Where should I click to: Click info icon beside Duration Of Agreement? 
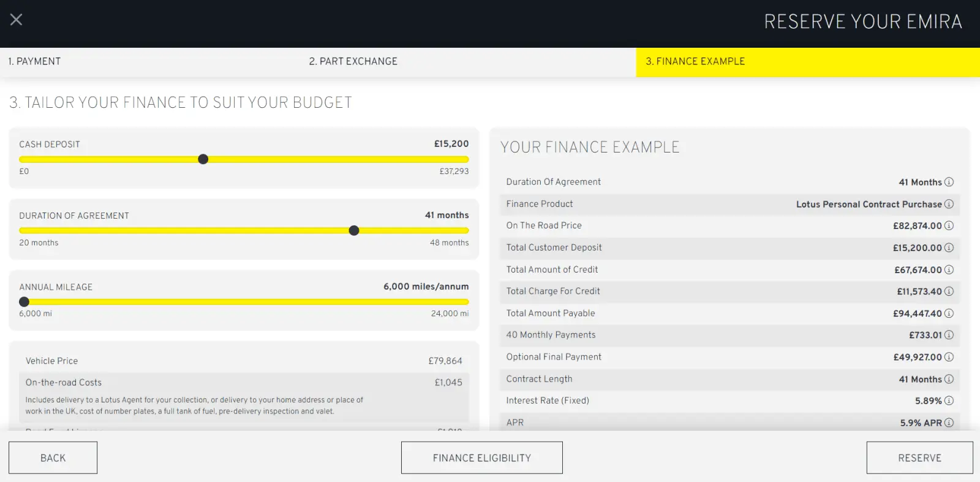tap(949, 182)
